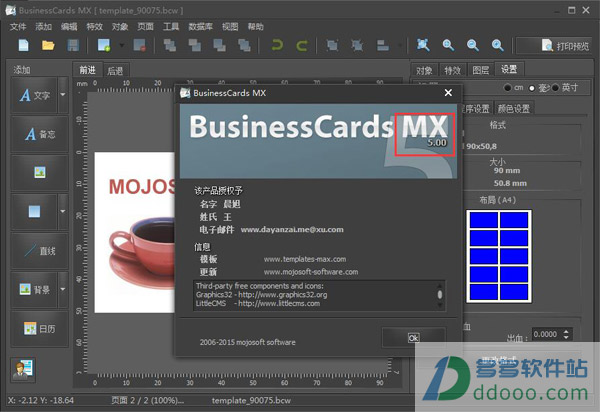Viewport: 600px width, 412px height.
Task: Switch to the 图层 panel tab
Action: pyautogui.click(x=481, y=70)
